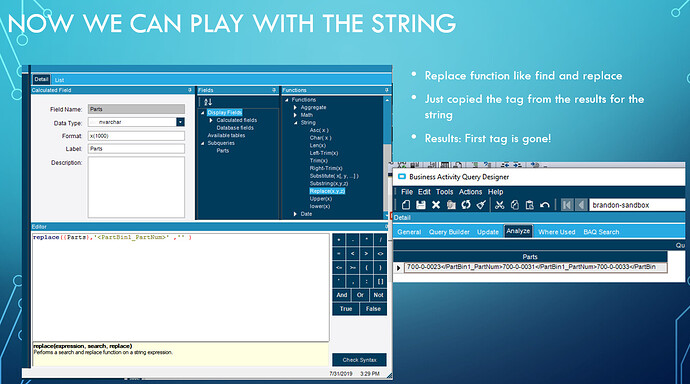This screenshot has width=690, height=384.
Task: Click the Functions panel vertical scrollbar
Action: coord(387,157)
